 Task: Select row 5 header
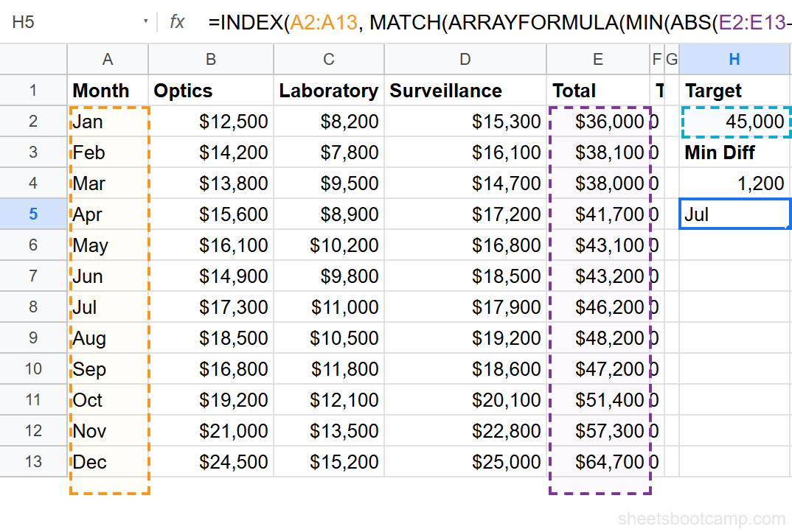[x=33, y=214]
